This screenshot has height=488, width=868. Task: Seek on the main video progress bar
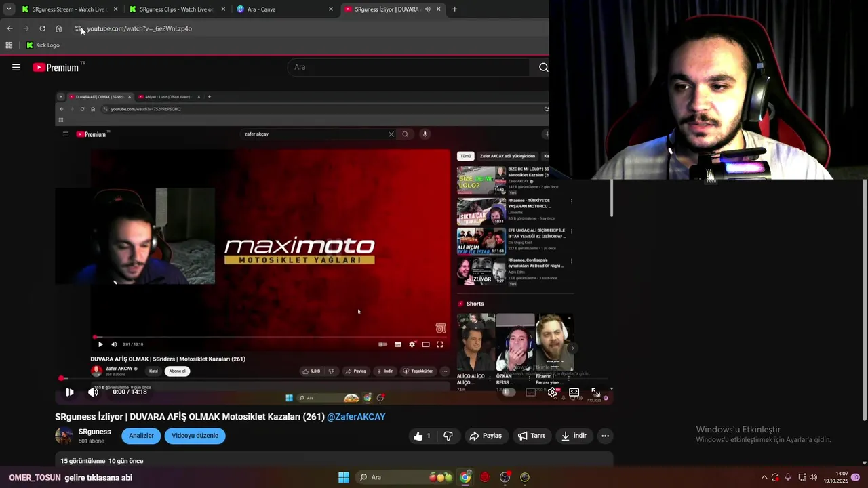[334, 378]
